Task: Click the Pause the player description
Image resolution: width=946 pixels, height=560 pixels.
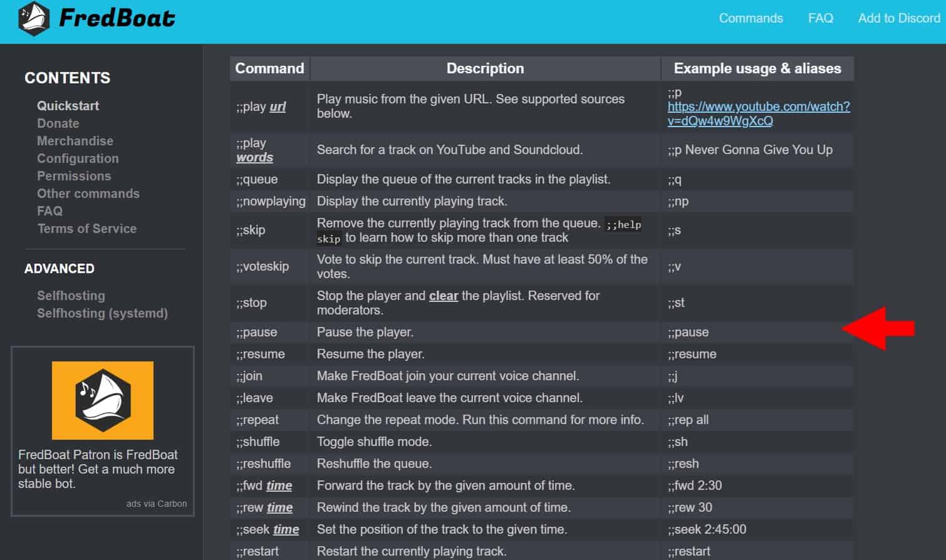Action: (x=365, y=332)
